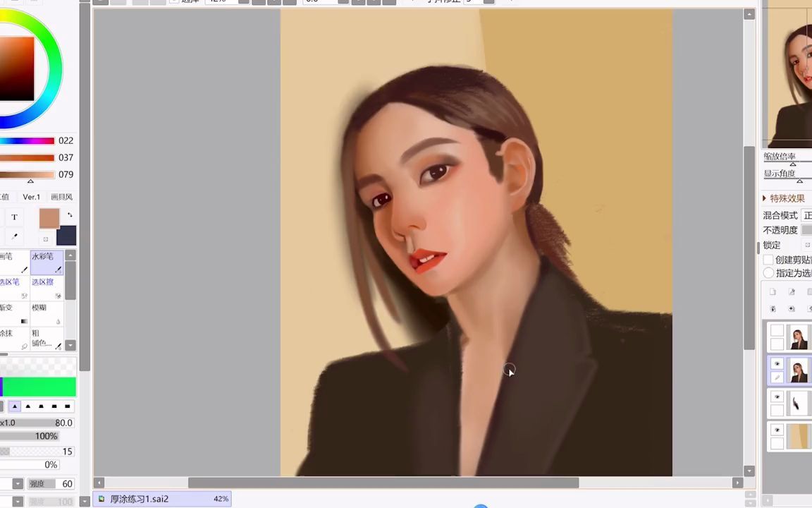Select the hair strand layer thumbnail
Screen dimensions: 812x508
(x=796, y=402)
